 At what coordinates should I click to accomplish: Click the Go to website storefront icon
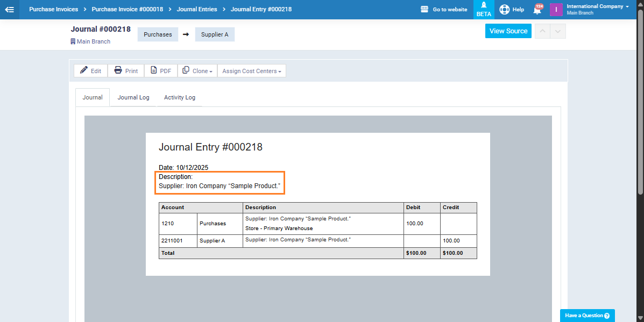[x=424, y=9]
